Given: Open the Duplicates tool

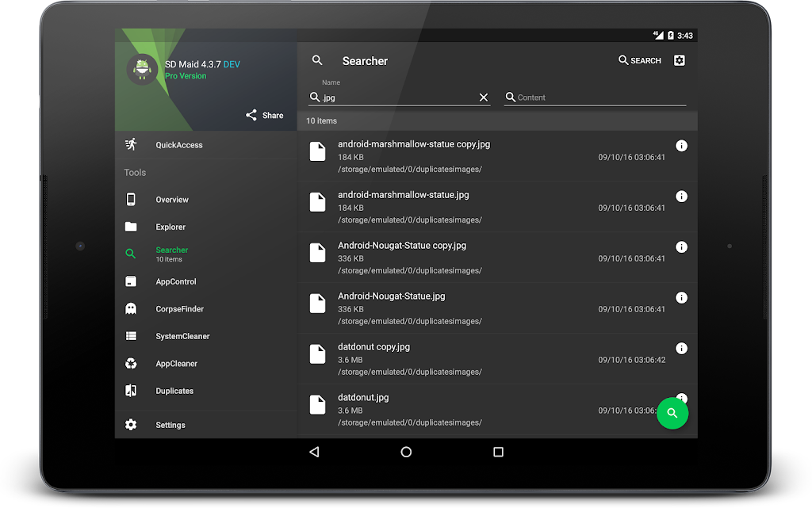Looking at the screenshot, I should [174, 391].
